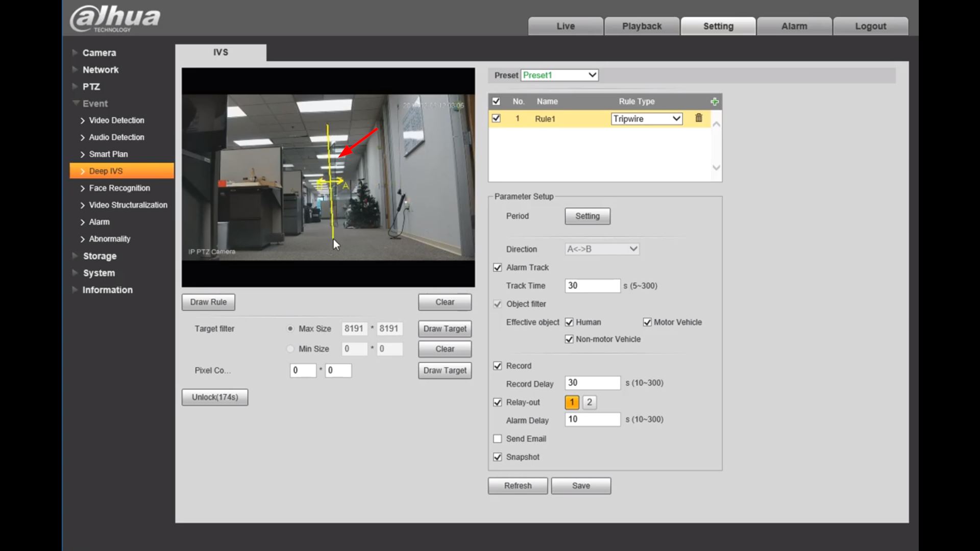Screen dimensions: 980x551
Task: Add a new rule with the green plus icon
Action: [714, 101]
